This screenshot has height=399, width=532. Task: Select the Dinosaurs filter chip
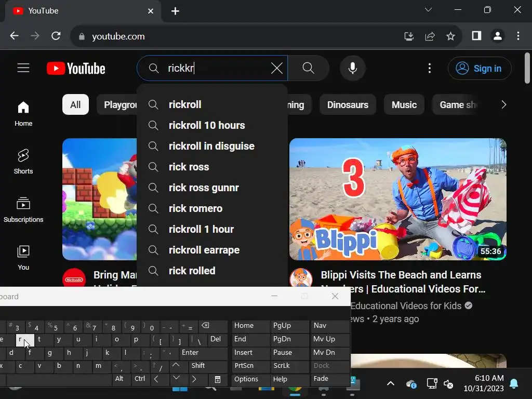tap(348, 104)
